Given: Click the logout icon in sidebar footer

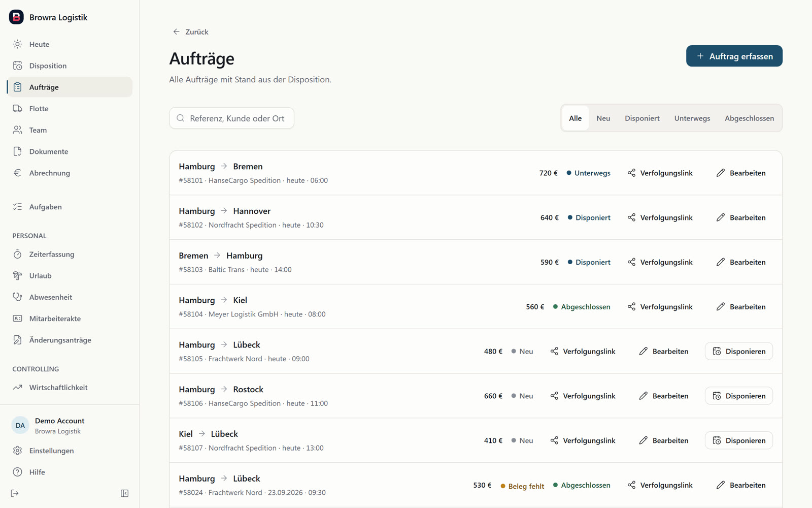Looking at the screenshot, I should pos(15,493).
